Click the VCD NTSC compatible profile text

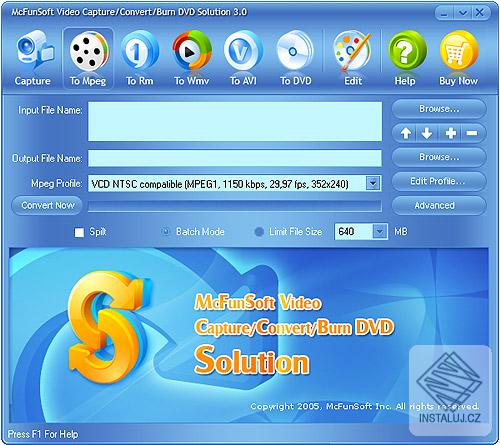(x=220, y=184)
